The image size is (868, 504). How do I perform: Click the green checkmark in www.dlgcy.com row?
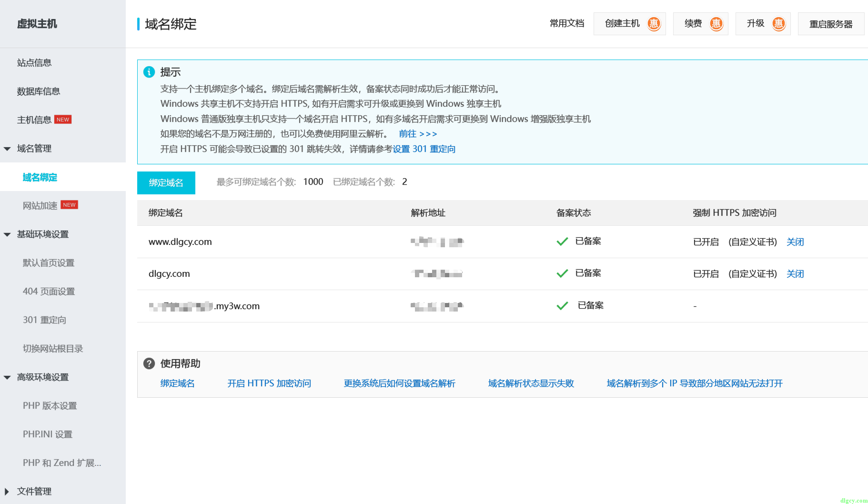pyautogui.click(x=562, y=242)
